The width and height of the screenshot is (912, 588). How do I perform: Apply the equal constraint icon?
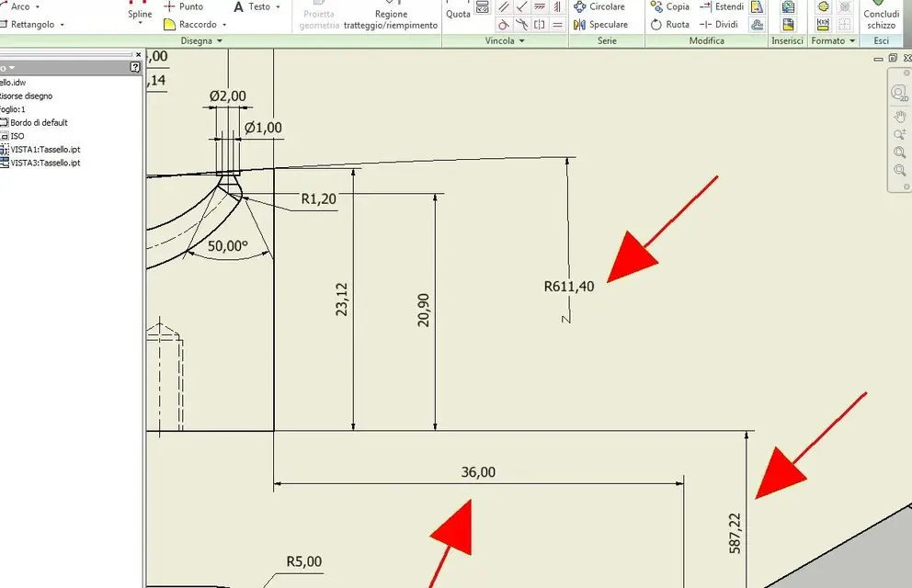tap(557, 25)
